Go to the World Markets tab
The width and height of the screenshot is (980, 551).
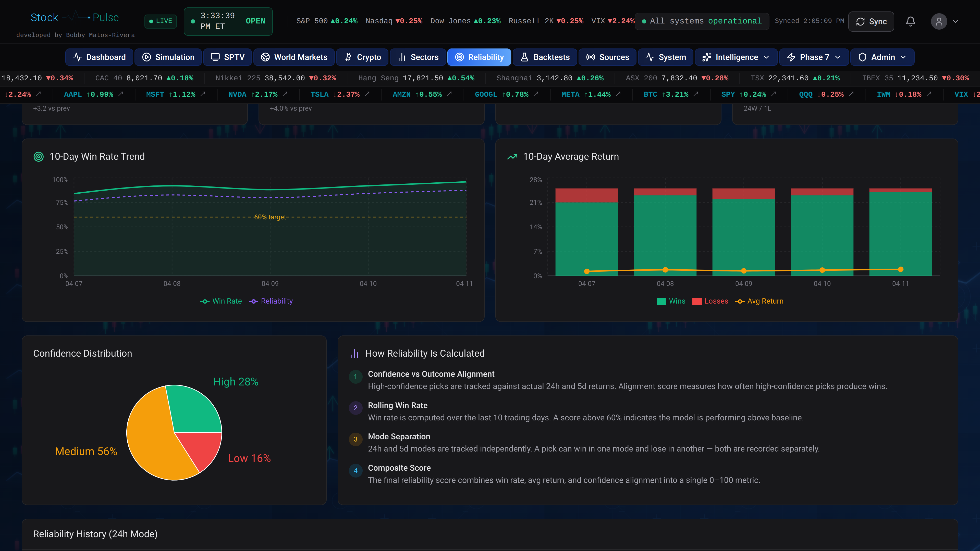tap(294, 57)
